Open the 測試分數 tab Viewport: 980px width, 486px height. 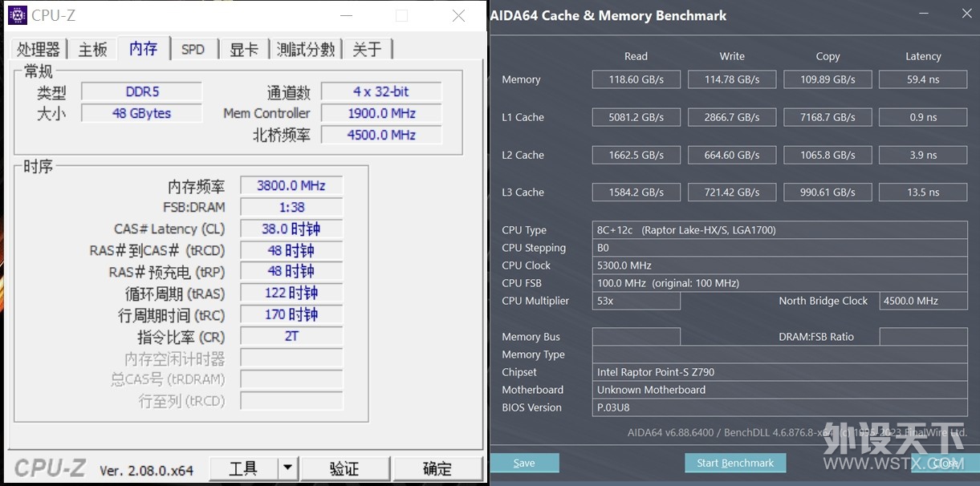pyautogui.click(x=306, y=49)
